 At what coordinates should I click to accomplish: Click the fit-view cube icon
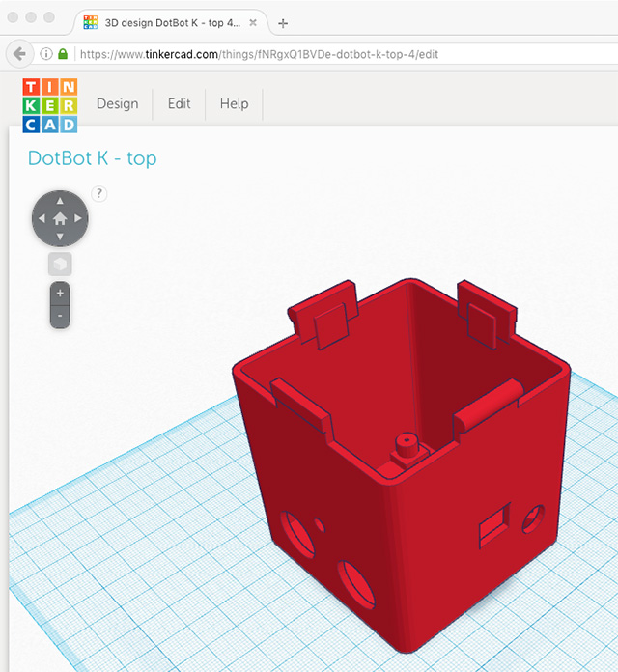point(60,264)
